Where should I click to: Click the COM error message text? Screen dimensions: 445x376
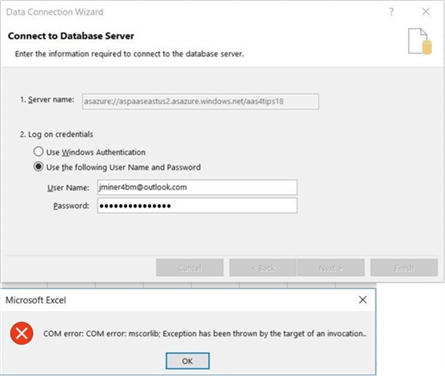coord(205,334)
